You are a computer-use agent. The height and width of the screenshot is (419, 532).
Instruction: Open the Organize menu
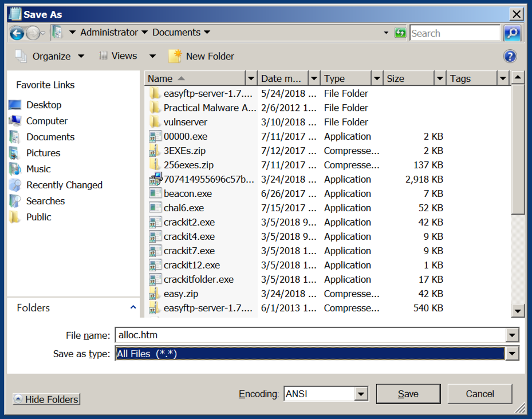coord(52,56)
